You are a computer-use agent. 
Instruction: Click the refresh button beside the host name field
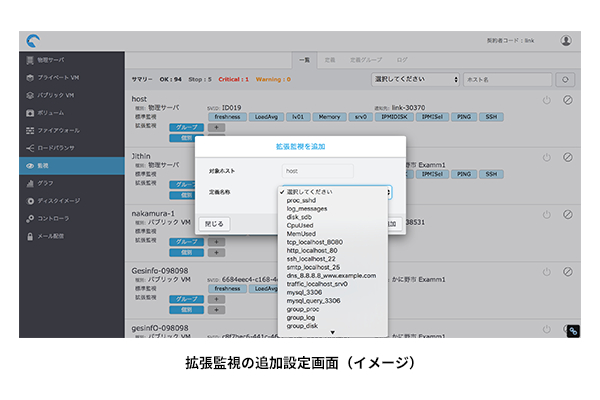coord(567,78)
